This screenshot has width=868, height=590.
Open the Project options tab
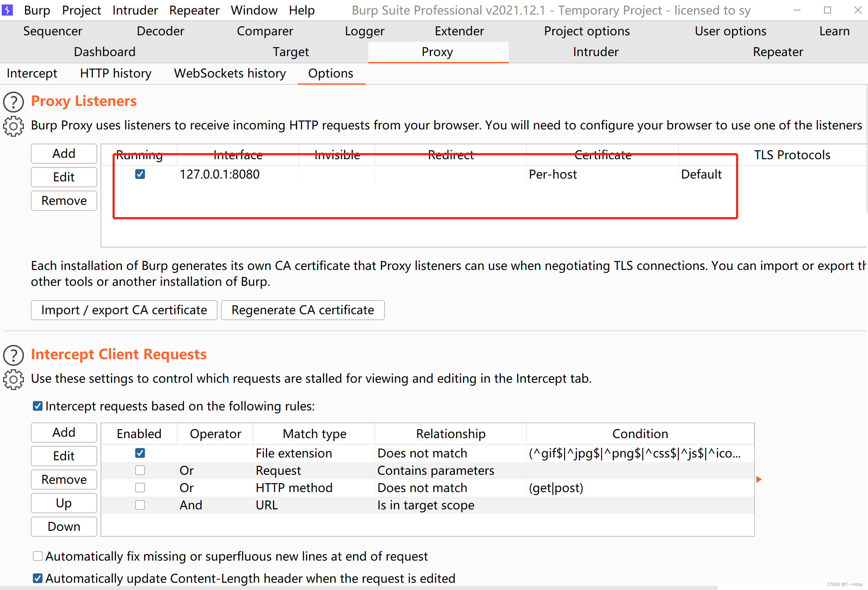[587, 31]
